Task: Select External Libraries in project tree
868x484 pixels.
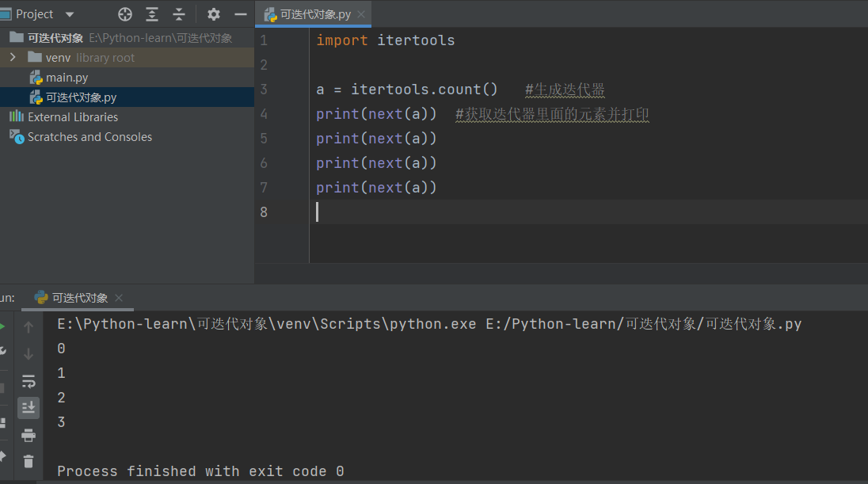Action: (x=72, y=117)
